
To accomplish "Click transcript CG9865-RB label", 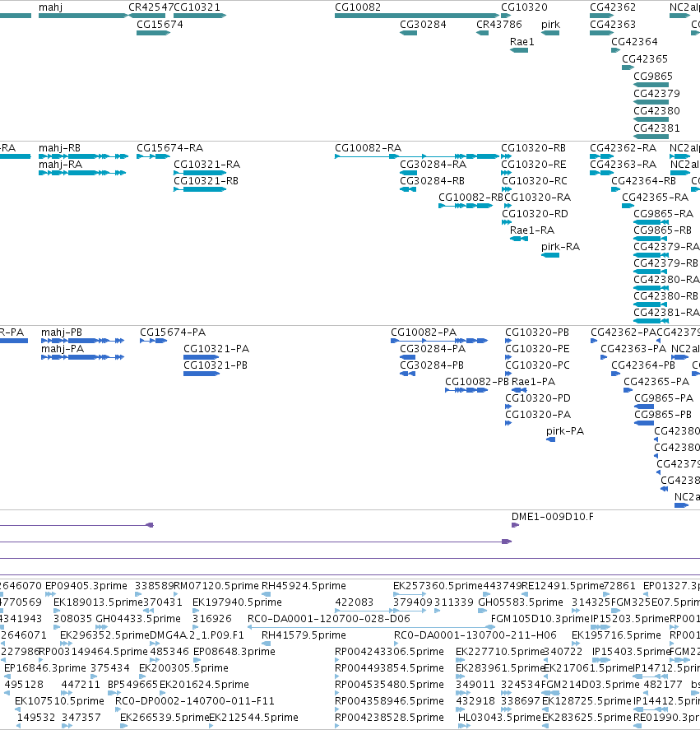I will pos(662,230).
